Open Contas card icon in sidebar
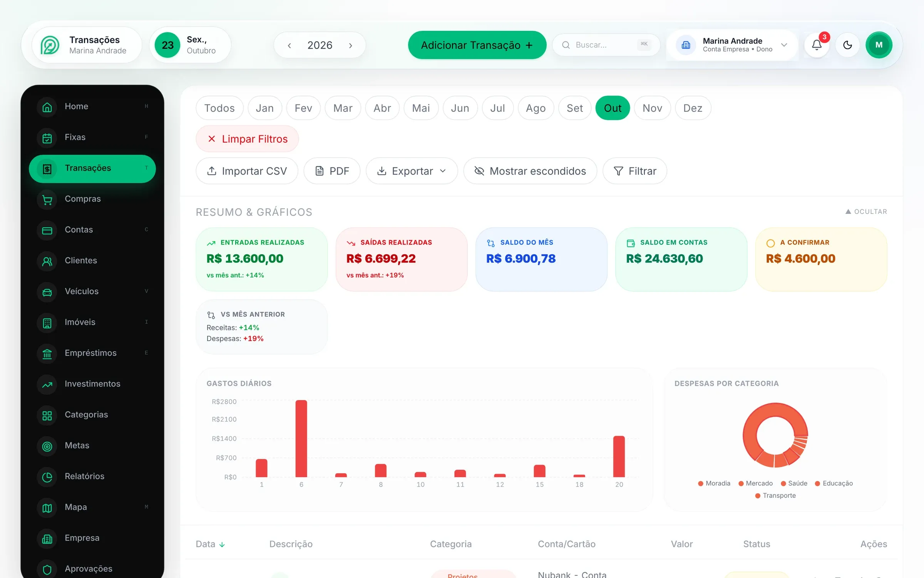 pos(47,230)
